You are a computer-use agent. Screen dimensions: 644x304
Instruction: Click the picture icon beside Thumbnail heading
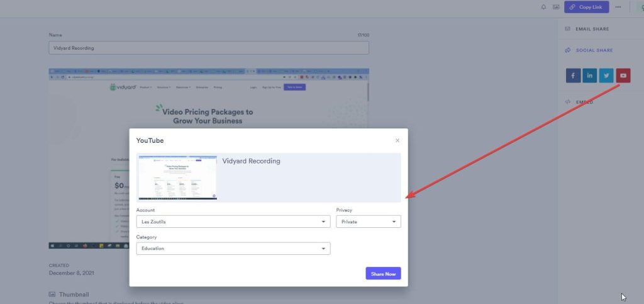click(52, 294)
